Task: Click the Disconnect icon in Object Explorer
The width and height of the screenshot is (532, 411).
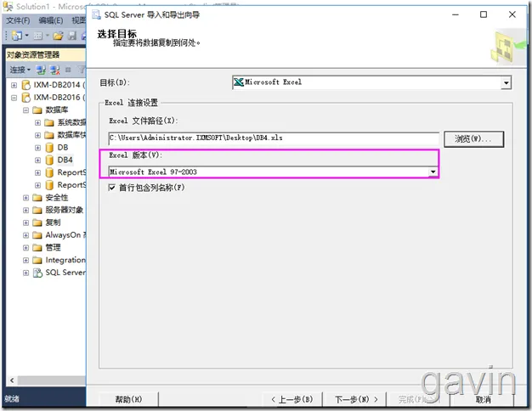Action: (x=55, y=70)
